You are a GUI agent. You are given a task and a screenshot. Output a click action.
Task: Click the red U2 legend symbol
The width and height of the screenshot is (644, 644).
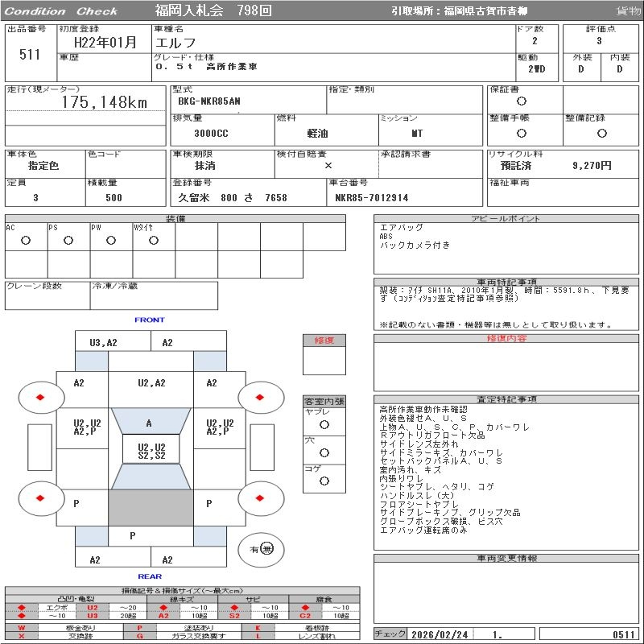pos(93,608)
